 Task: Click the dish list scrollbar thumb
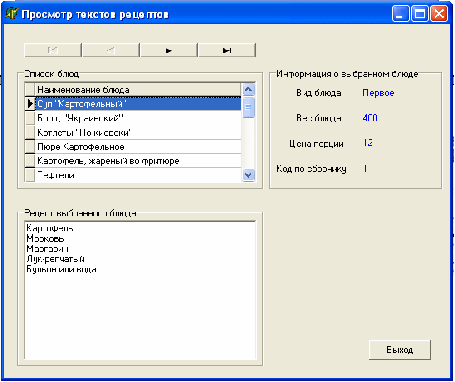coord(249,107)
